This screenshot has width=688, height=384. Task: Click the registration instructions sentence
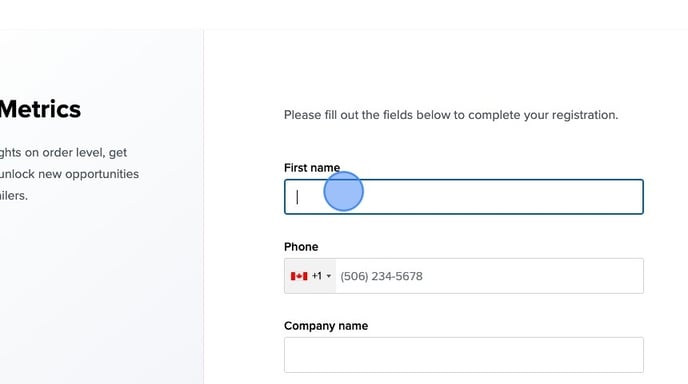click(x=451, y=115)
